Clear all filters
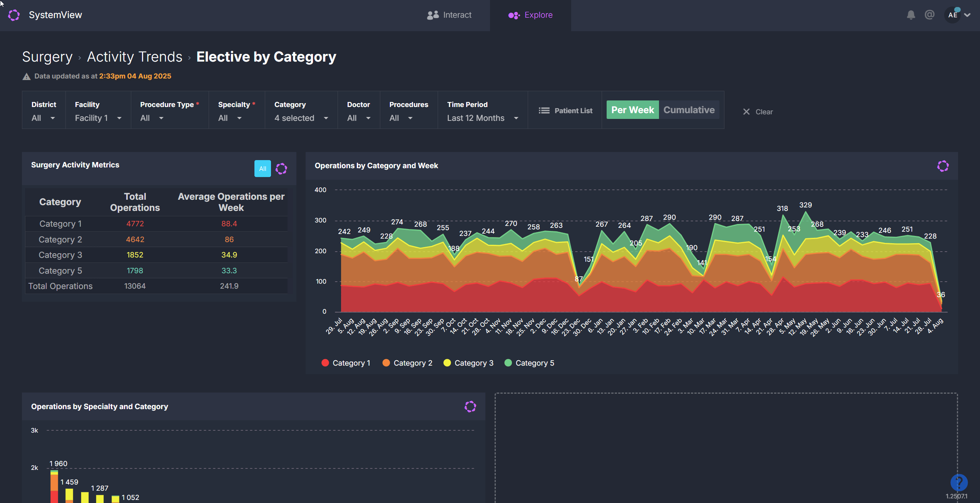 pos(758,112)
